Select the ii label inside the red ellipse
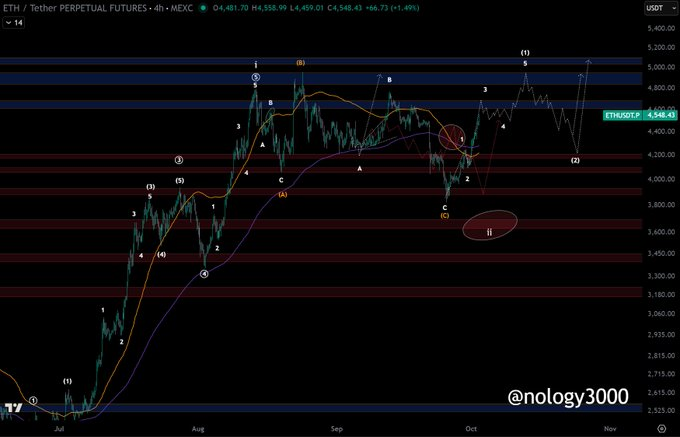Viewport: 680px width, 437px height. pos(489,232)
